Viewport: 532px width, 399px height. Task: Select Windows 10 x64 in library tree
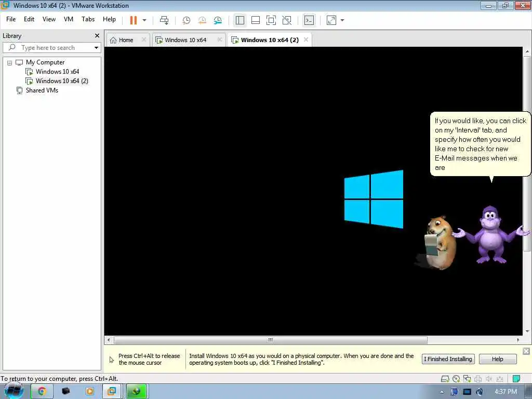[x=57, y=72]
